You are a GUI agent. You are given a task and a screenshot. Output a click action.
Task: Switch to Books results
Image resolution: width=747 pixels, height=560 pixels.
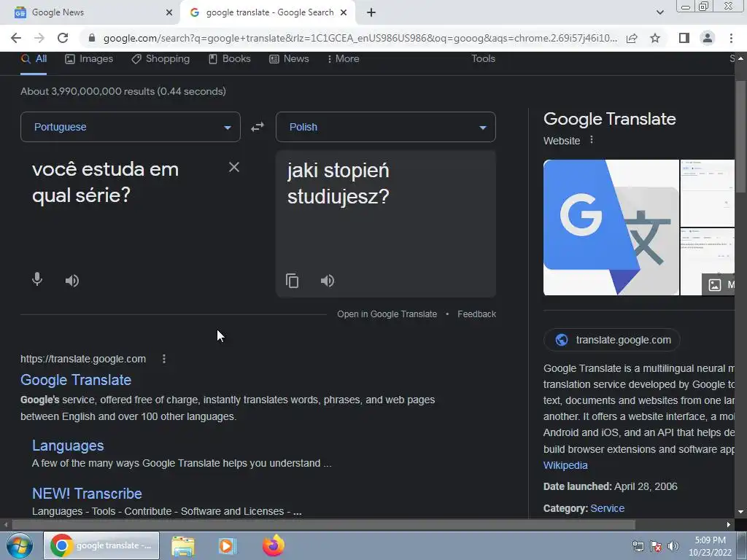coord(230,59)
